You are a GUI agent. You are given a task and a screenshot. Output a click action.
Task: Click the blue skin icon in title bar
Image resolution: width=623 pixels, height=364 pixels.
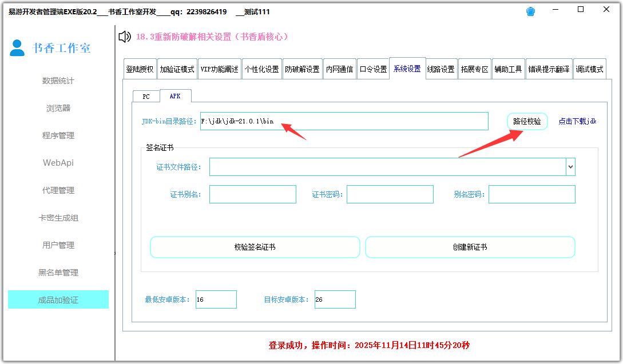tap(531, 11)
